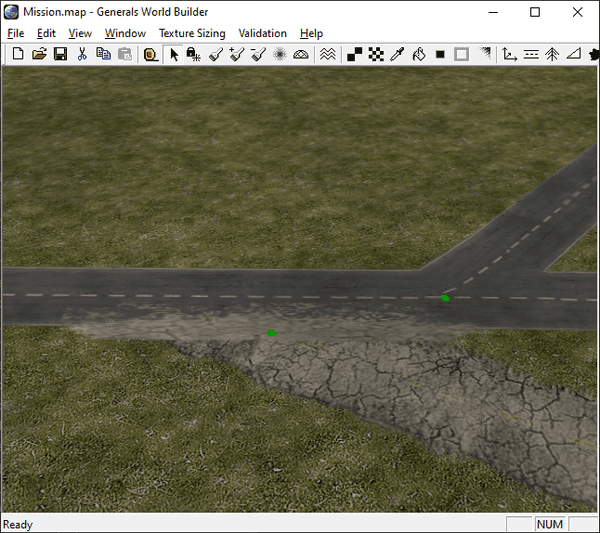Select the tape measure ruler tool
This screenshot has height=533, width=600.
click(151, 54)
